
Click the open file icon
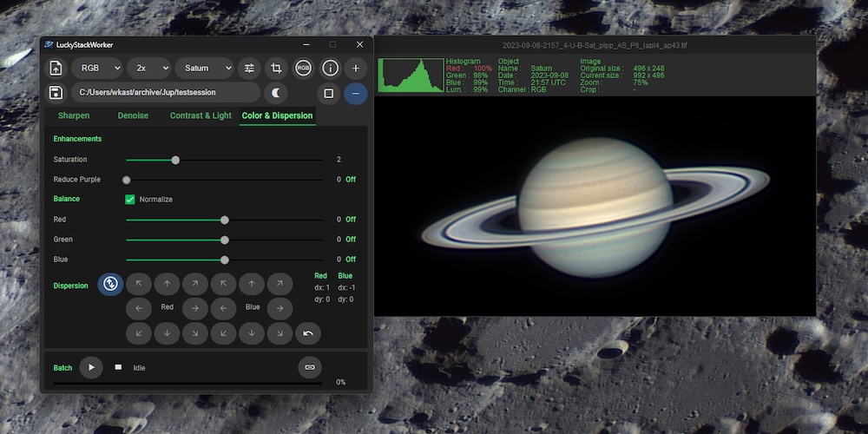coord(56,68)
